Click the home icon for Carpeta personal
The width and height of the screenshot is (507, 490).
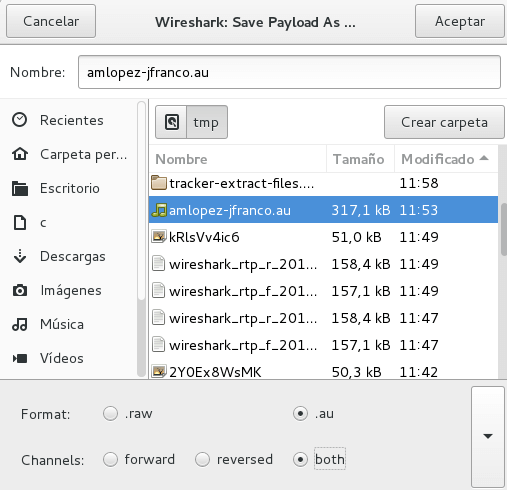[x=20, y=154]
